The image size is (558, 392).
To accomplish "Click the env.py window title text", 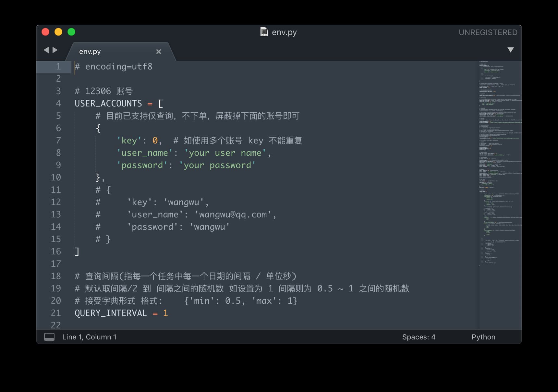I will [284, 32].
